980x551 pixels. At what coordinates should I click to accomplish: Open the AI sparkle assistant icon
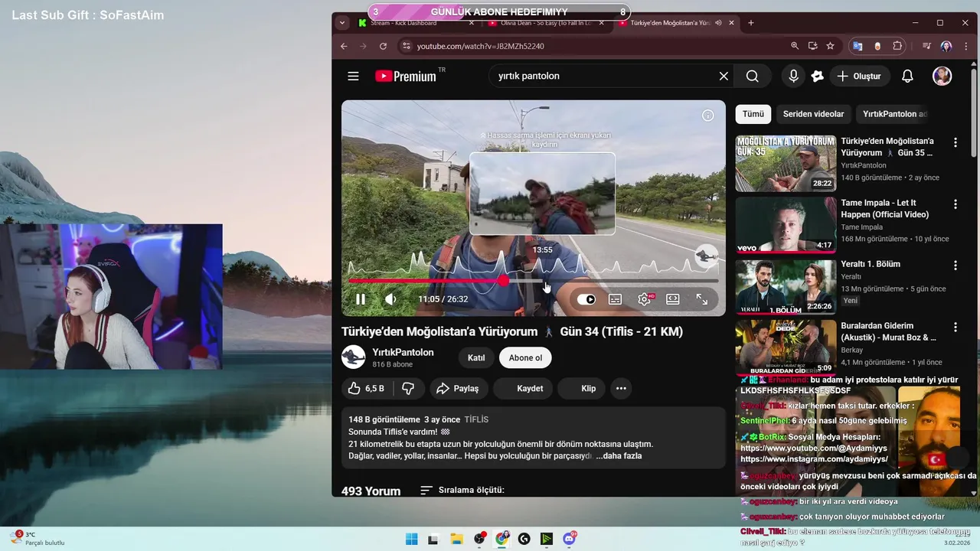pos(818,76)
